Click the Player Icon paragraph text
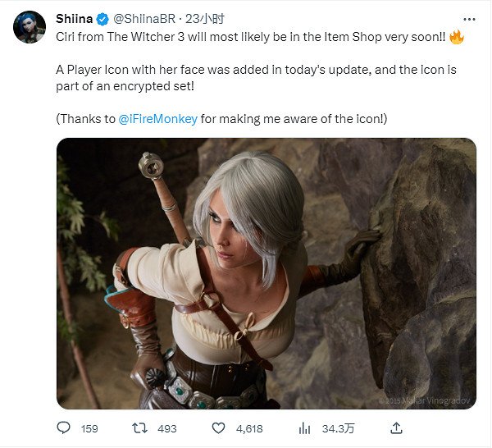492x448 pixels. pos(256,78)
